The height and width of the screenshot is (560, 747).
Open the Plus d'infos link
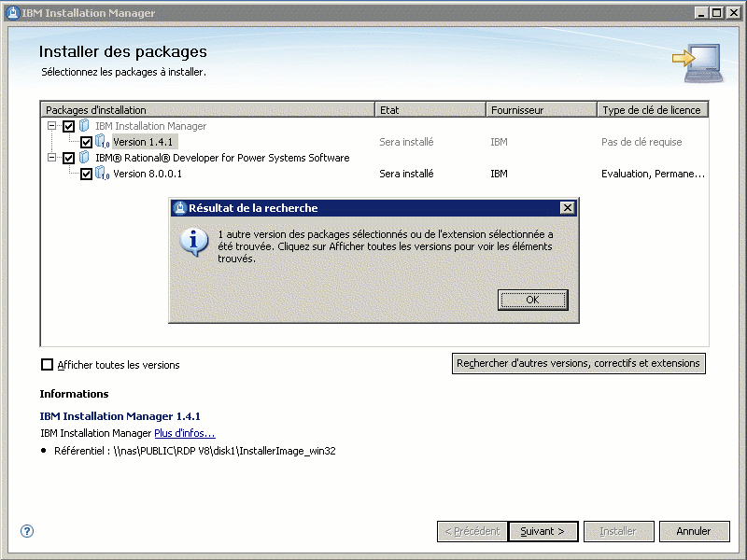pyautogui.click(x=185, y=433)
